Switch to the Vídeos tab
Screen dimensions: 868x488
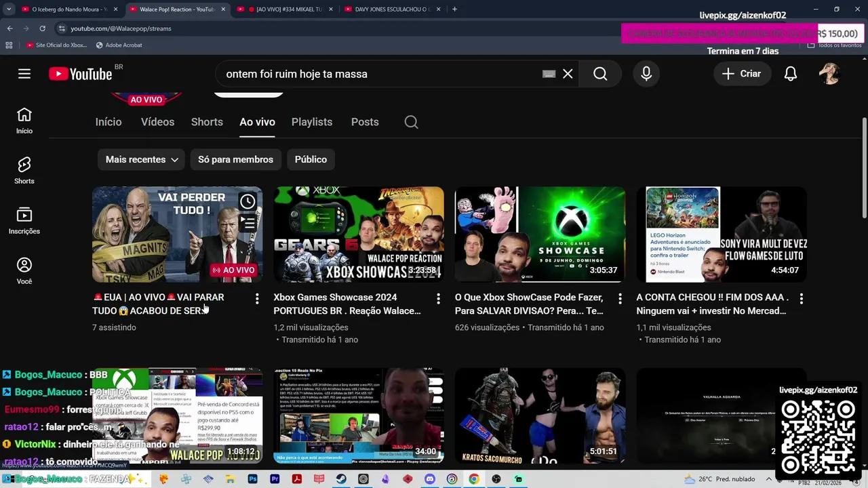[157, 122]
